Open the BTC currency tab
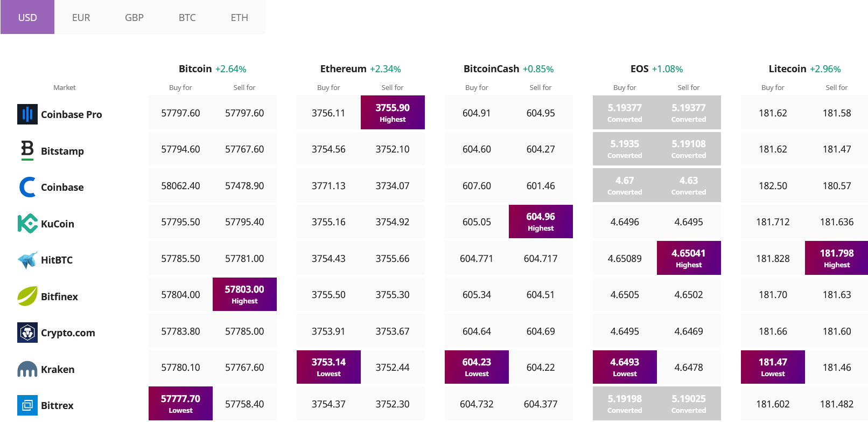This screenshot has height=422, width=868. coord(187,17)
